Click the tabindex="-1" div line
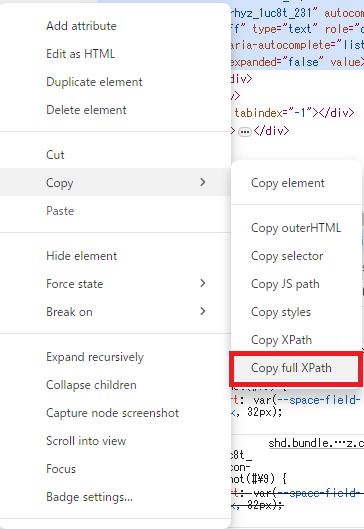This screenshot has height=529, width=364. (x=294, y=113)
